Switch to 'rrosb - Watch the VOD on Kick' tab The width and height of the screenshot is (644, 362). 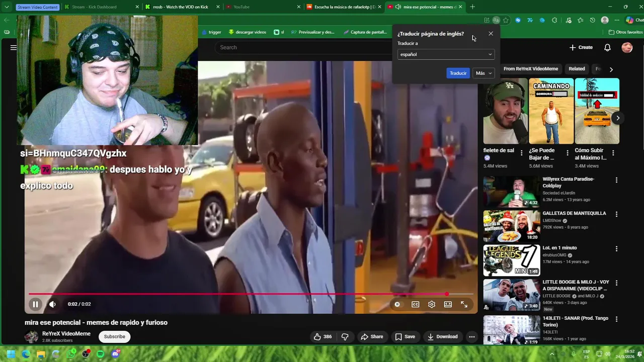point(182,7)
